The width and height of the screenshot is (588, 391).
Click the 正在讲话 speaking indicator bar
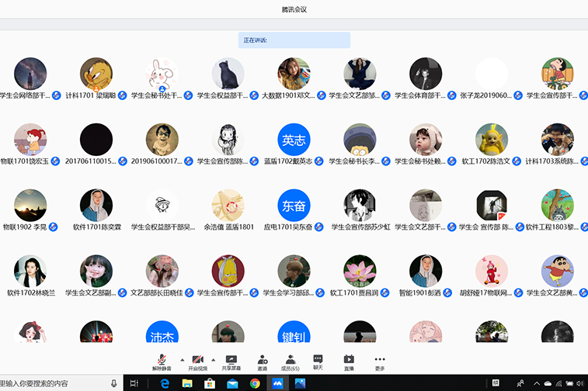[294, 40]
